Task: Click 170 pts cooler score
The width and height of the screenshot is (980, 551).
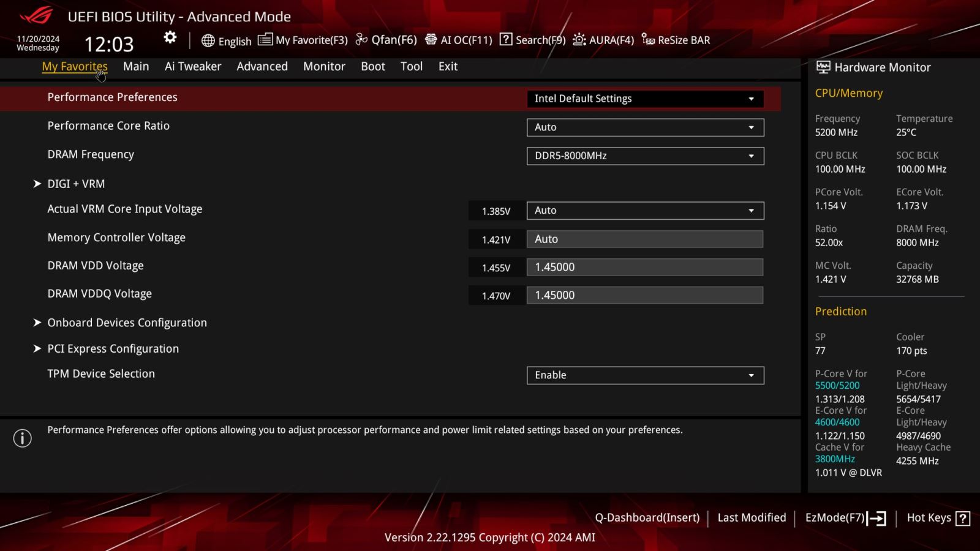Action: (911, 351)
